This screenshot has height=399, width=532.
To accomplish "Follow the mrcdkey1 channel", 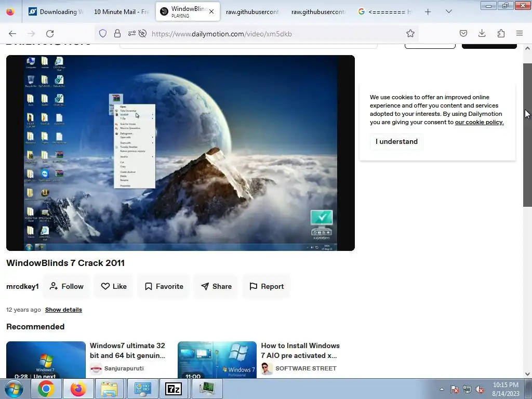I will click(66, 286).
